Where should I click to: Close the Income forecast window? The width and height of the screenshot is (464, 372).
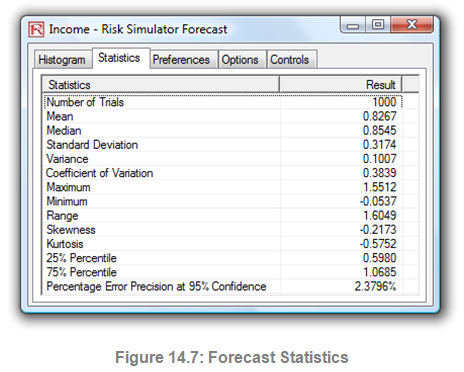pyautogui.click(x=412, y=25)
